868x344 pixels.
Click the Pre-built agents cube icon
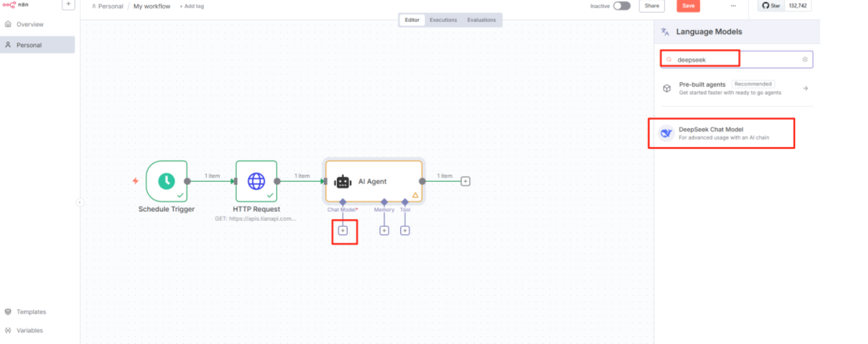667,88
